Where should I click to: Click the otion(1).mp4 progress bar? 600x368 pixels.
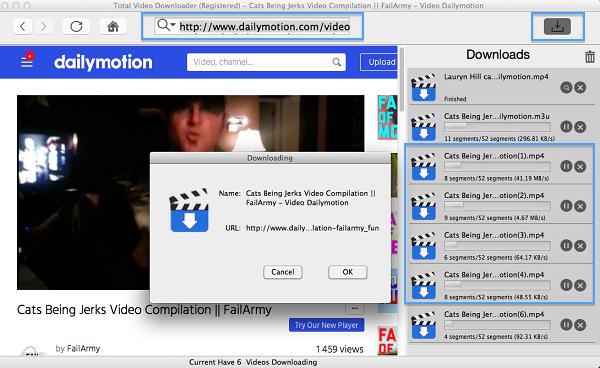497,166
